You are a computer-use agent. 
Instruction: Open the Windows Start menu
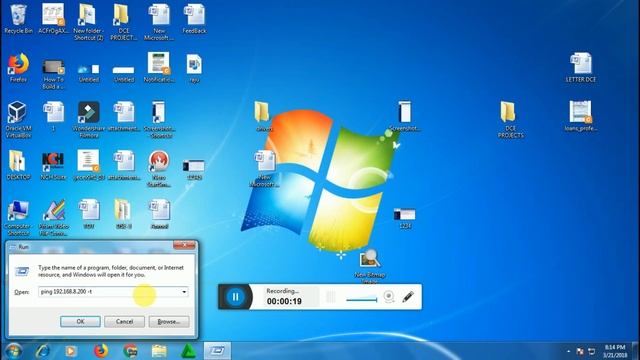[x=13, y=351]
